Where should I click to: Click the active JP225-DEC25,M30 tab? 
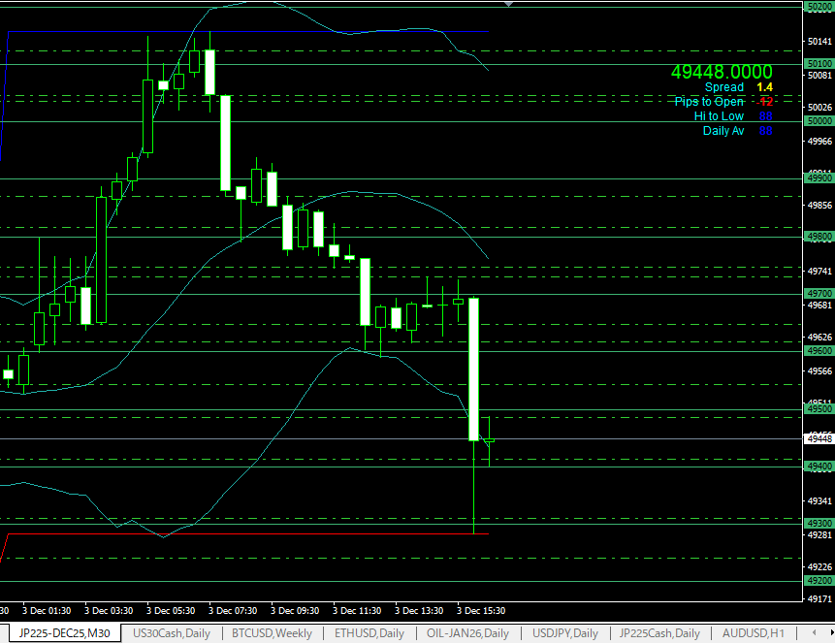click(x=65, y=633)
